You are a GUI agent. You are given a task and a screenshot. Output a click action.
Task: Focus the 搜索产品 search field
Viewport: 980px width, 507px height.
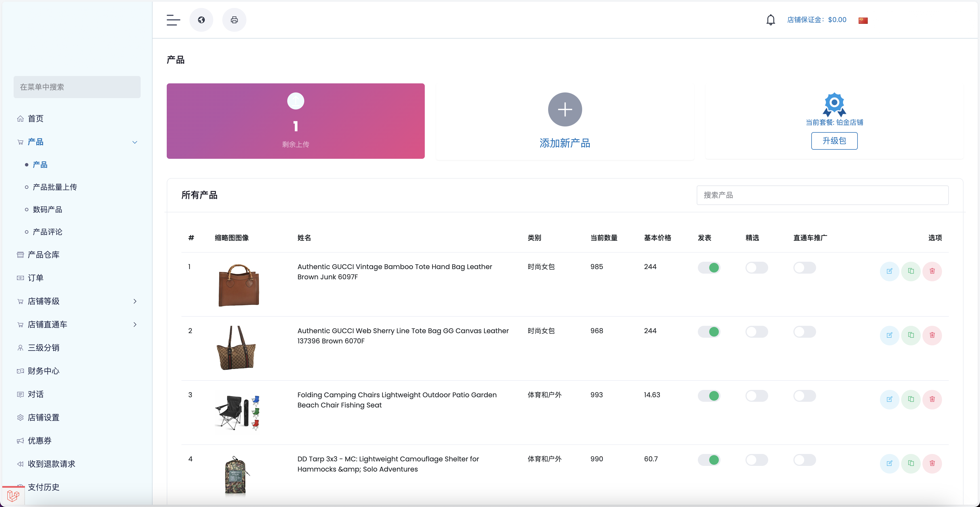click(x=822, y=195)
